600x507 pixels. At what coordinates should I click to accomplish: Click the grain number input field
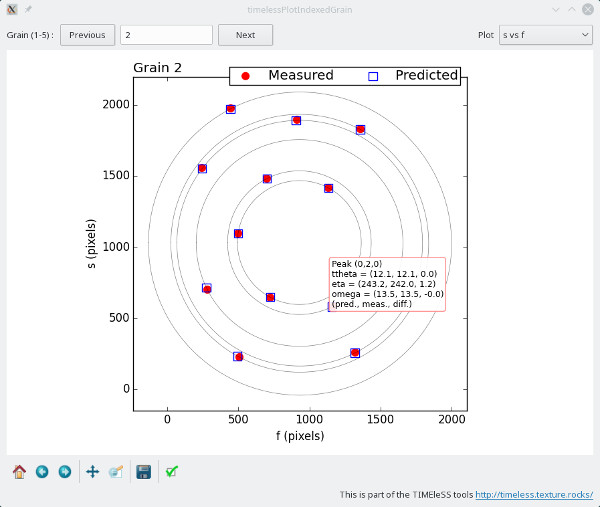click(x=166, y=35)
